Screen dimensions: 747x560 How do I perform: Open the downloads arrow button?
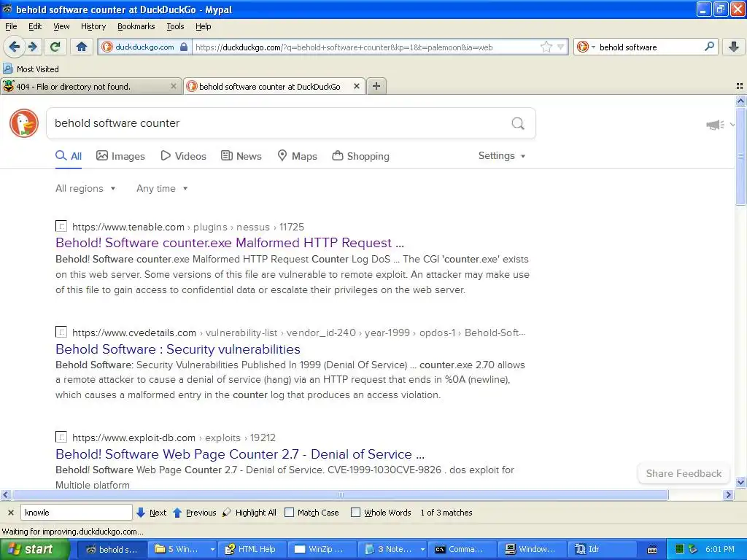point(734,47)
